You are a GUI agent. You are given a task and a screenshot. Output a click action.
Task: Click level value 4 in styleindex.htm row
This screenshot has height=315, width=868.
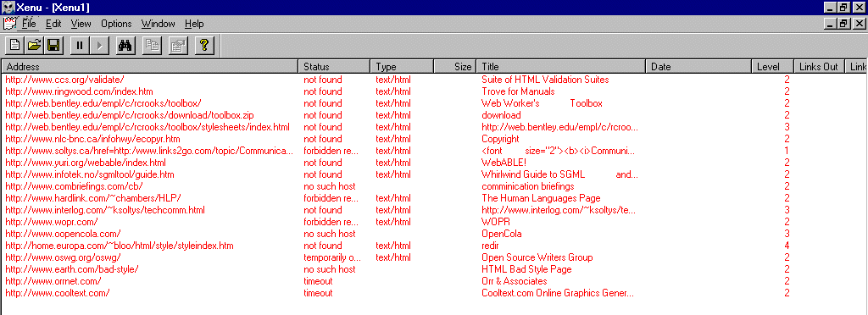787,246
